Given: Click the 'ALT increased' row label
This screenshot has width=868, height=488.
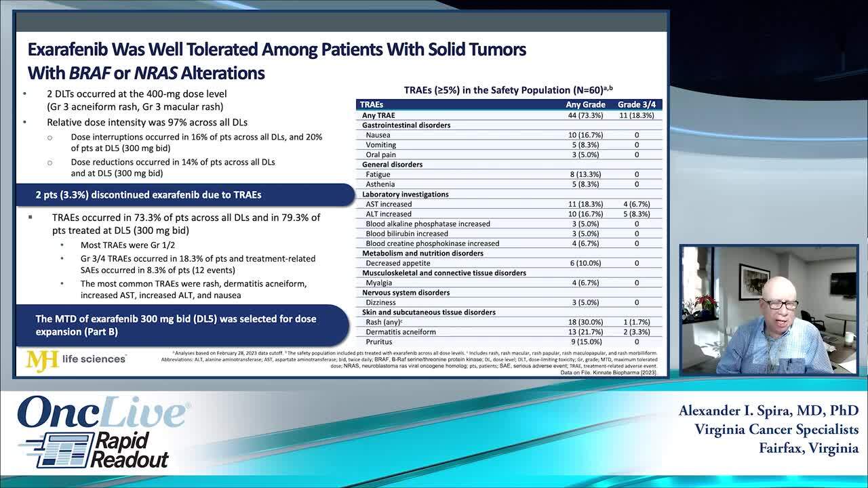Looking at the screenshot, I should 389,214.
